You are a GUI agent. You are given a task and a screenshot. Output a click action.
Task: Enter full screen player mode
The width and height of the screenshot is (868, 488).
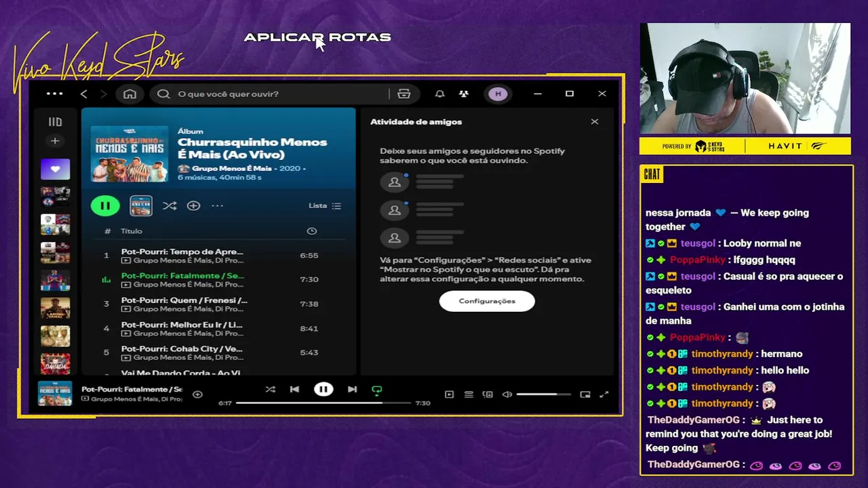(604, 394)
